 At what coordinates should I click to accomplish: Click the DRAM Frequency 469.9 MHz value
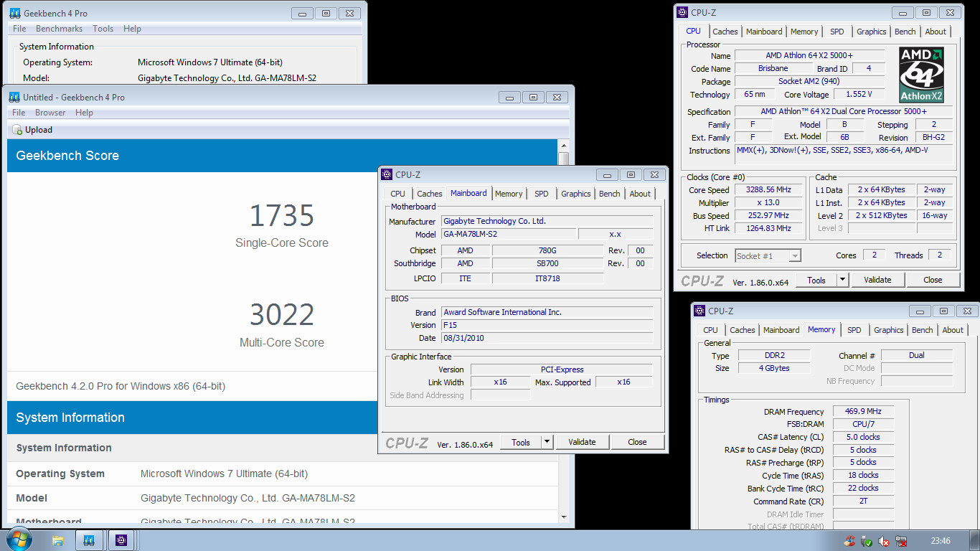click(863, 412)
